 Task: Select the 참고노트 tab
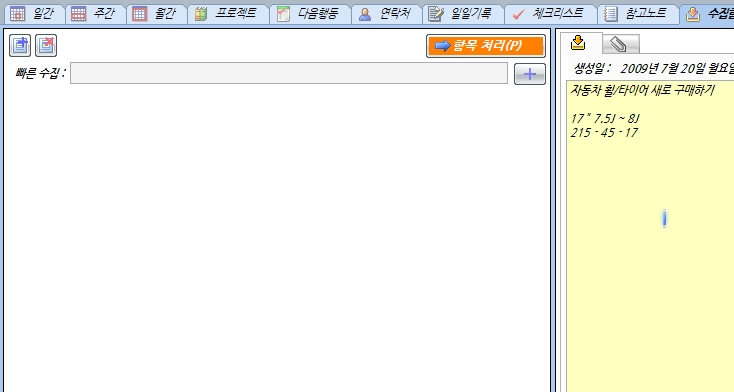click(x=638, y=14)
